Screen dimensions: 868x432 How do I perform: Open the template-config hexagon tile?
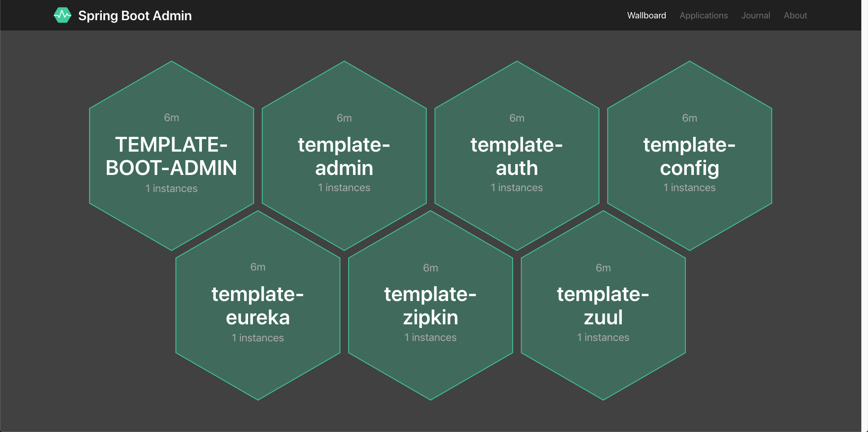coord(689,156)
